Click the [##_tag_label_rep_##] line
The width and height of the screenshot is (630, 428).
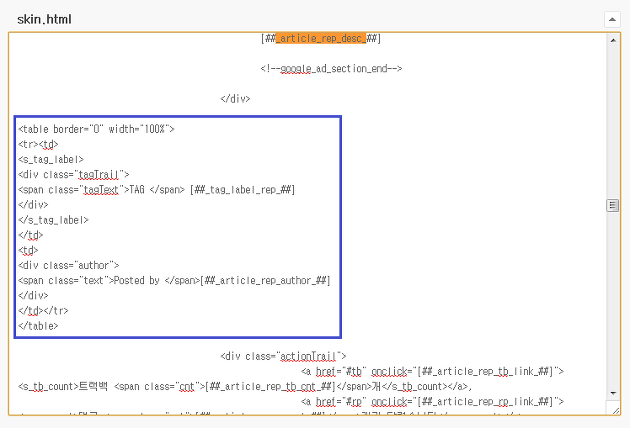[157, 190]
